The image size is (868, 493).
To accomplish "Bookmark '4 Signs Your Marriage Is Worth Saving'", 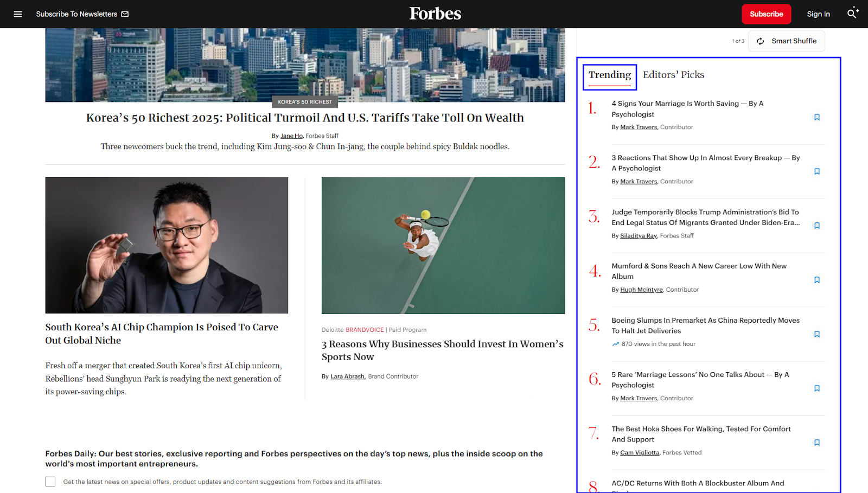I will click(x=817, y=117).
